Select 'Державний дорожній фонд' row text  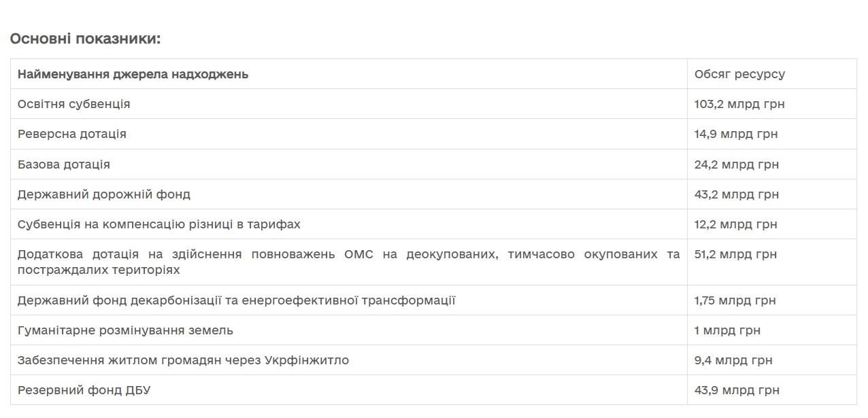pyautogui.click(x=104, y=194)
